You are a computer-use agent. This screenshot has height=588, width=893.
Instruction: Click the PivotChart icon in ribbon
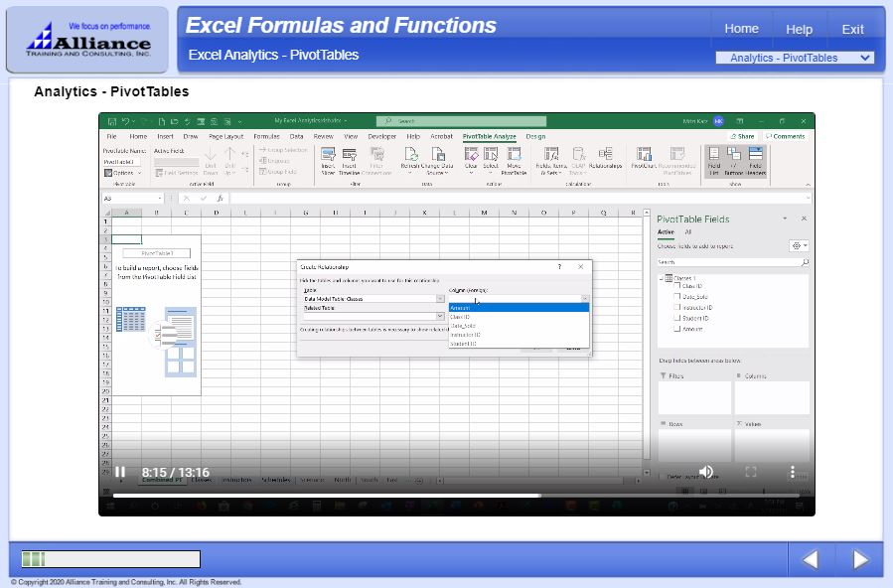(643, 159)
